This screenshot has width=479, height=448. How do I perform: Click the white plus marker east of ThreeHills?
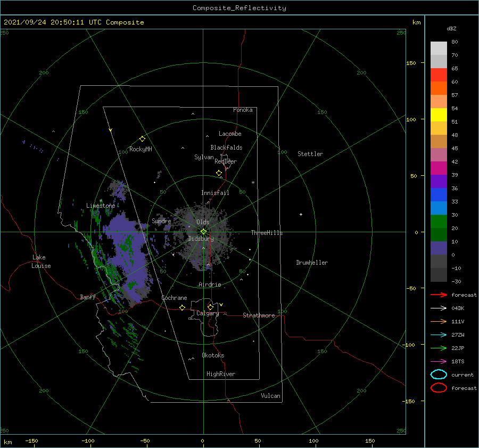point(301,214)
